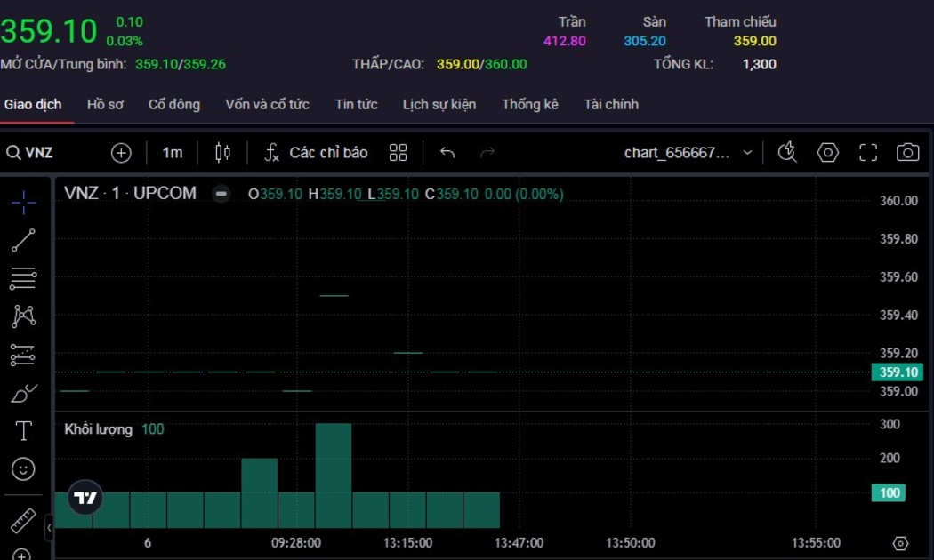Image resolution: width=934 pixels, height=560 pixels.
Task: Open the emoji icons tool
Action: (24, 468)
